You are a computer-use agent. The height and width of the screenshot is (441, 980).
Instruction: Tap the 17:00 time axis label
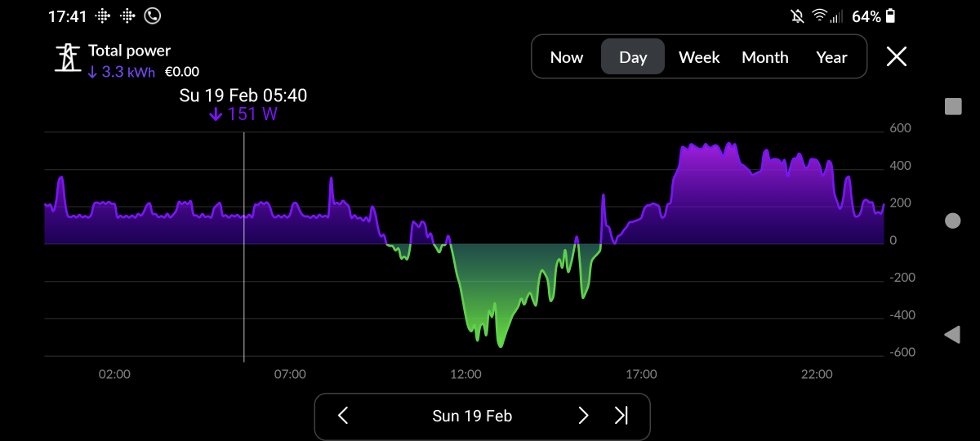click(641, 374)
